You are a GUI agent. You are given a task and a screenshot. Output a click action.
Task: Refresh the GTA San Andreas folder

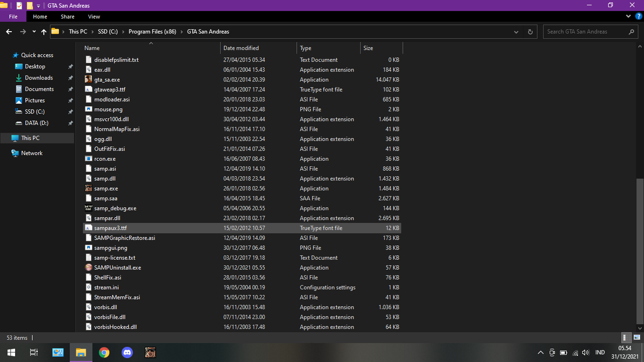(530, 32)
